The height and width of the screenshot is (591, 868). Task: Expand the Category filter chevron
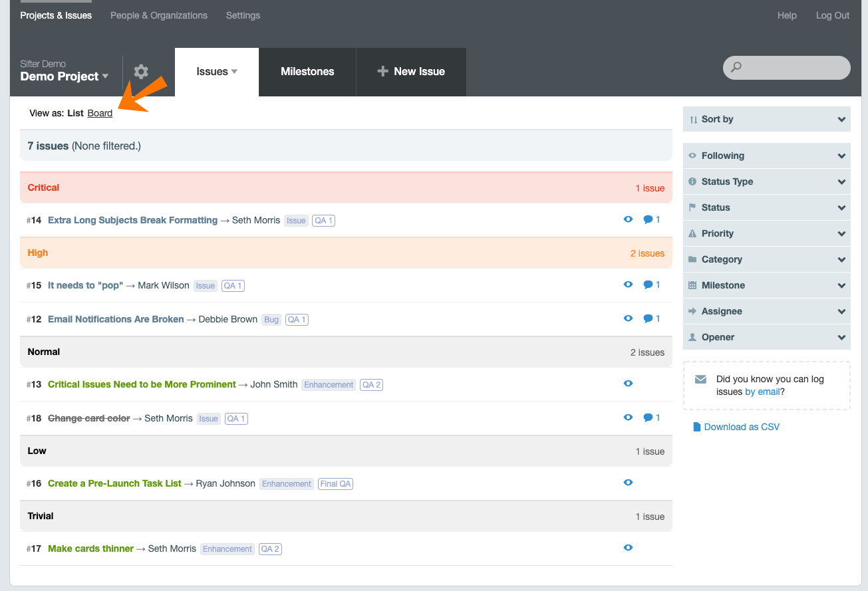(841, 260)
